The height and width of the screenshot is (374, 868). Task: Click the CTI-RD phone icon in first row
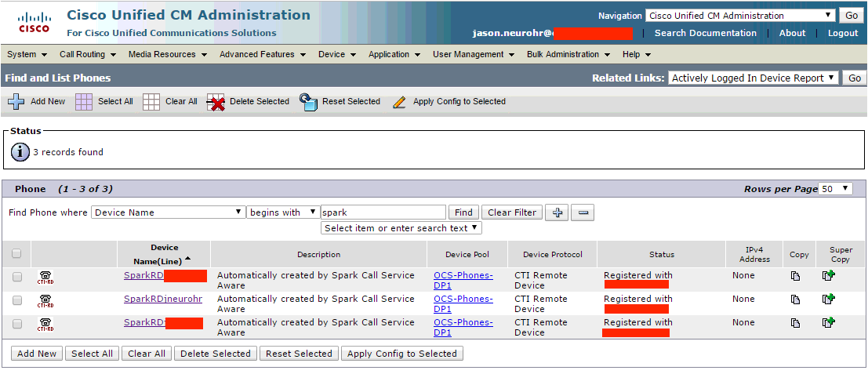tap(45, 278)
